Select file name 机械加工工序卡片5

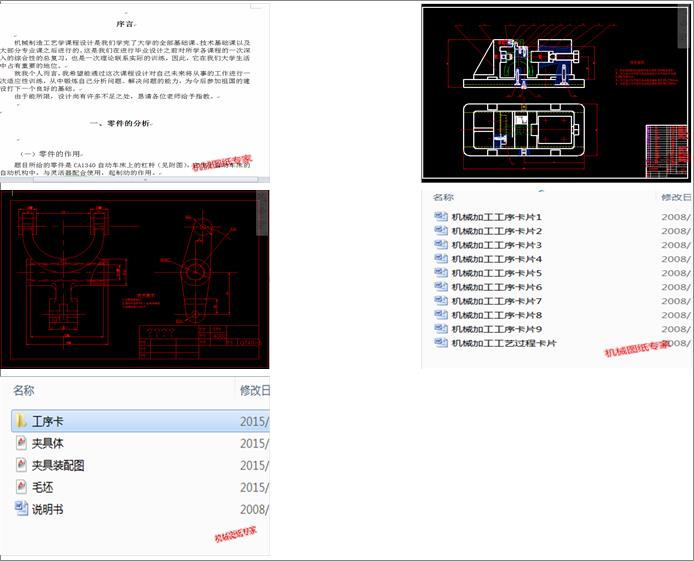(496, 273)
